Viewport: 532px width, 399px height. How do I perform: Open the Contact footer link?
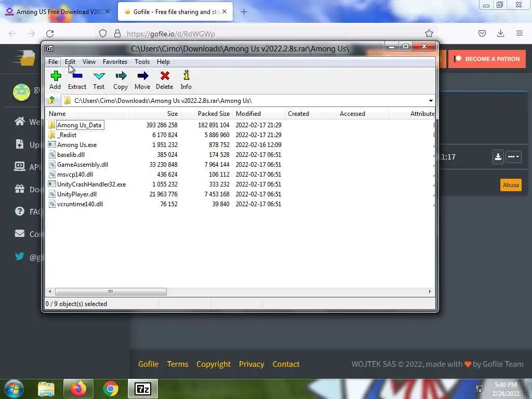pos(286,364)
